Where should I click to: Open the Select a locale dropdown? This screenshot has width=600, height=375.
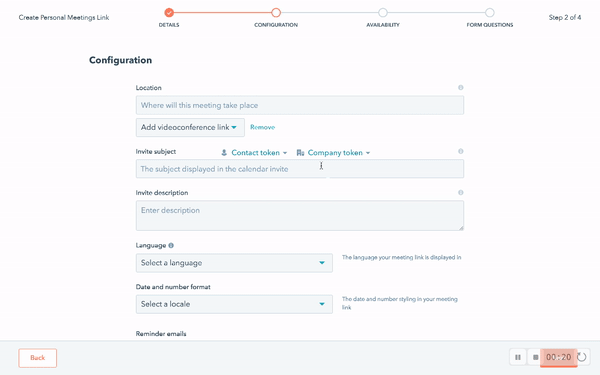[x=234, y=304]
